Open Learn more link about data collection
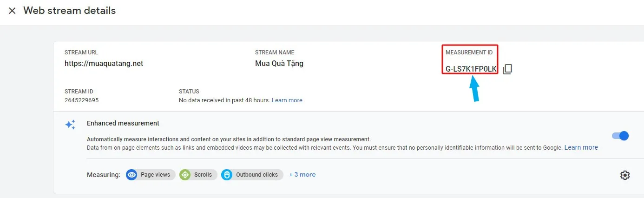 (x=581, y=147)
